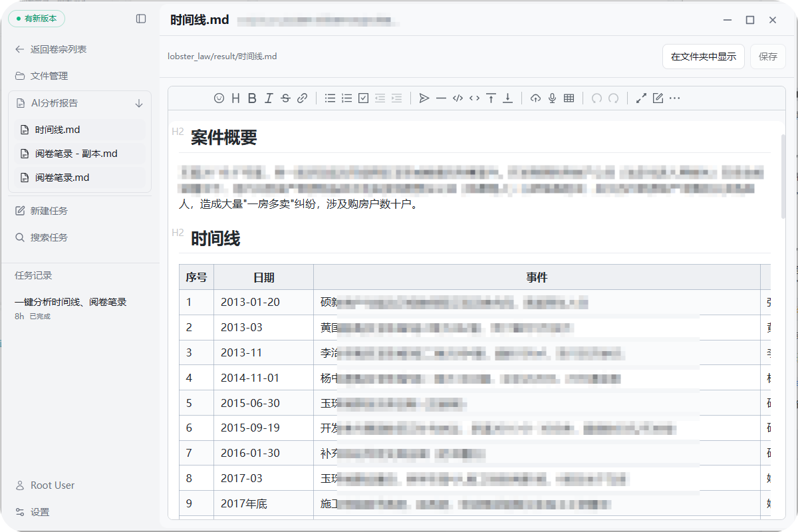This screenshot has height=532, width=798.
Task: Click the 在文件夹中显示 button
Action: click(x=703, y=57)
